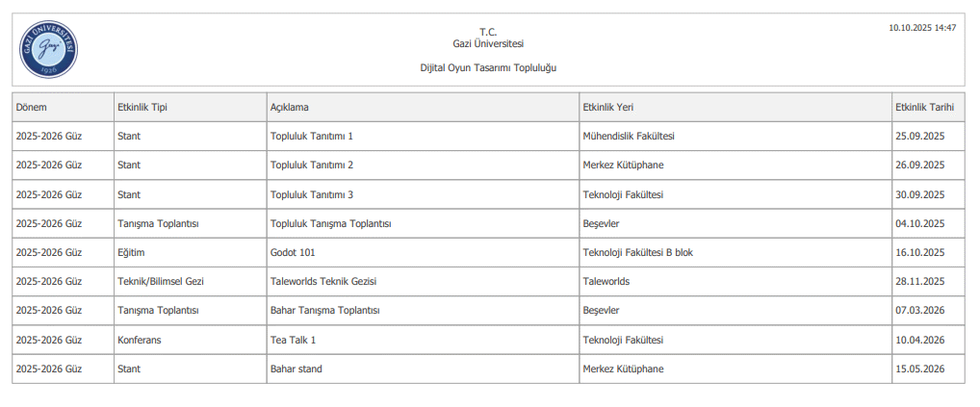The height and width of the screenshot is (407, 980).
Task: Click the Açıklama column header
Action: tap(289, 107)
